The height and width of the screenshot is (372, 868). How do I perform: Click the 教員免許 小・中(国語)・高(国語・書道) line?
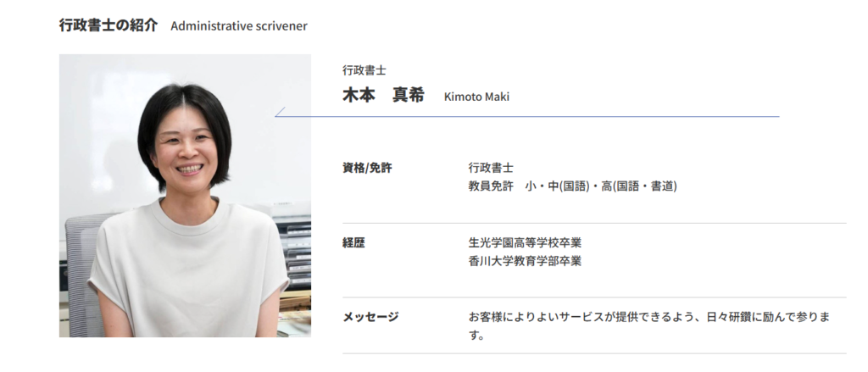click(x=573, y=186)
